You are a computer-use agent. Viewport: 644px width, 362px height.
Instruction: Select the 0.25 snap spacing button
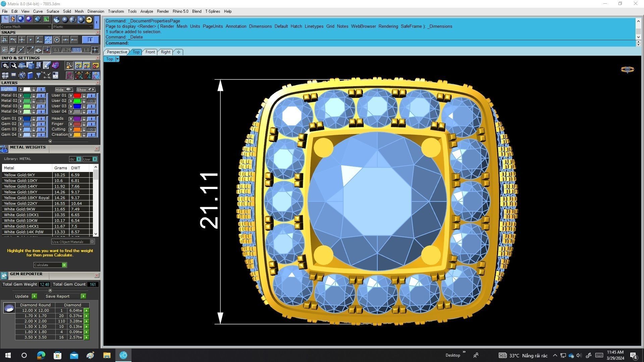(x=66, y=50)
